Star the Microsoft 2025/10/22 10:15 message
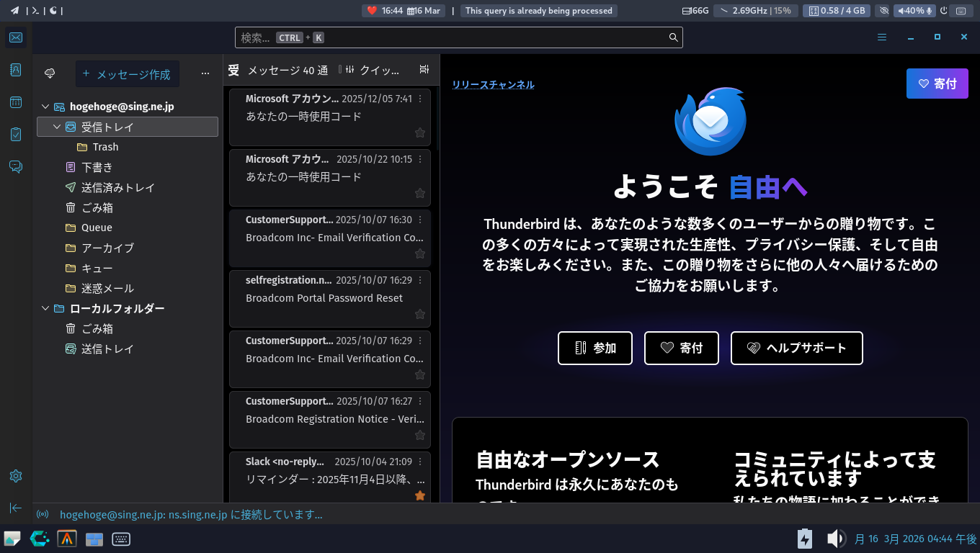 point(420,194)
